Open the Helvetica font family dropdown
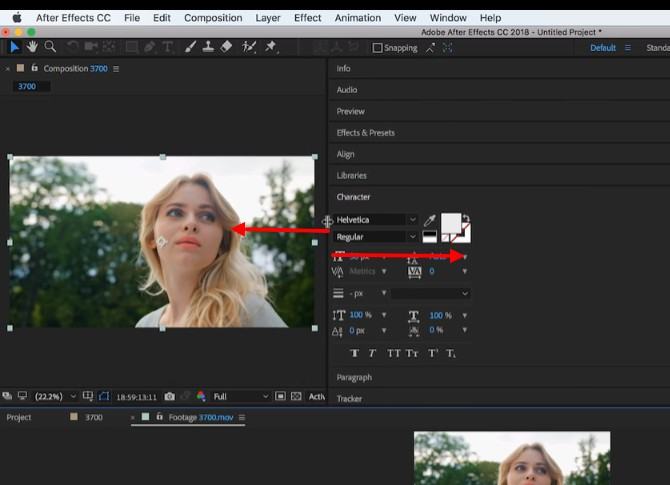The image size is (670, 485). (x=375, y=220)
